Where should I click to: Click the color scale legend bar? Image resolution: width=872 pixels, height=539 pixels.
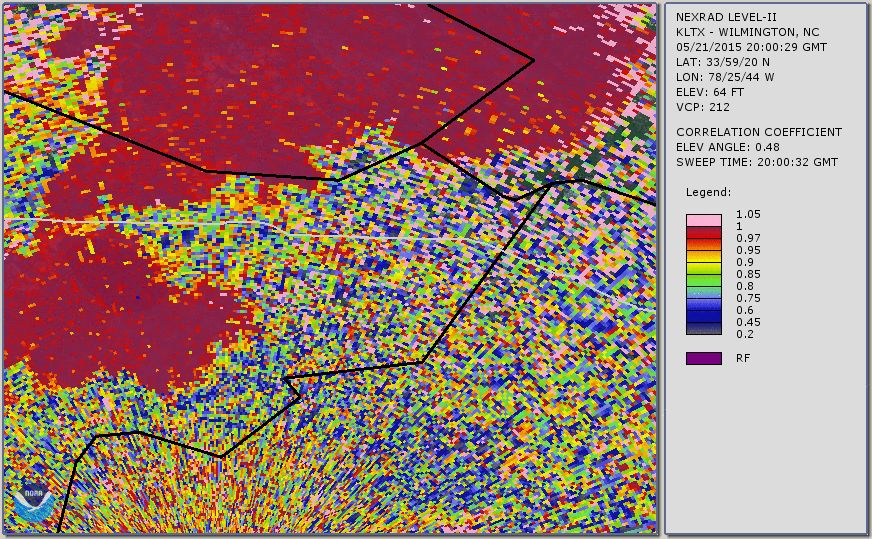click(703, 275)
